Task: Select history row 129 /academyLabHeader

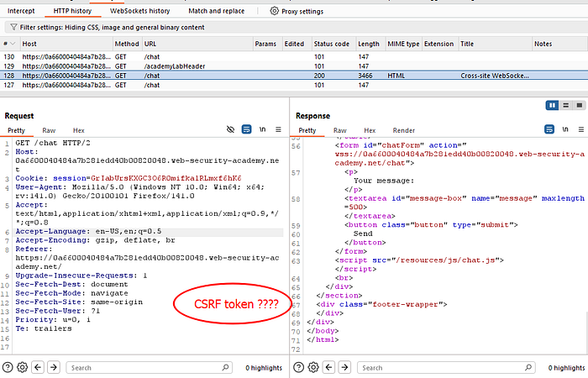Action: [294, 66]
